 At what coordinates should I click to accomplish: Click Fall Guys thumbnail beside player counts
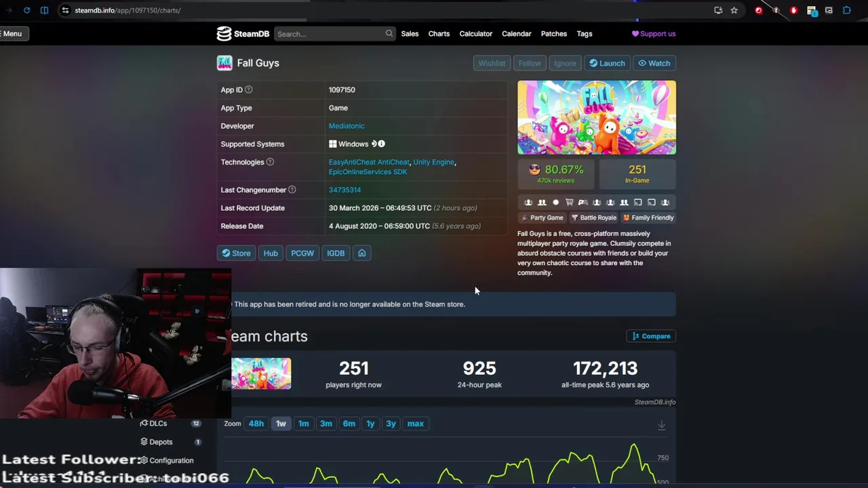click(x=261, y=373)
